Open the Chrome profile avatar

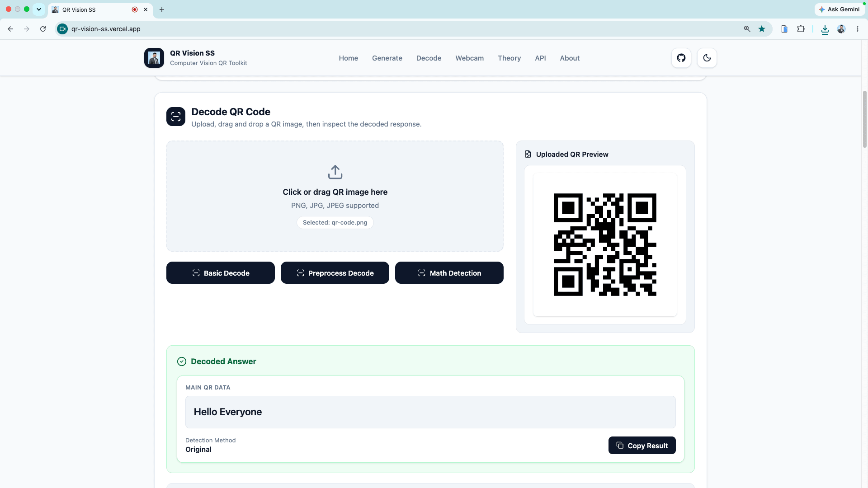[841, 29]
